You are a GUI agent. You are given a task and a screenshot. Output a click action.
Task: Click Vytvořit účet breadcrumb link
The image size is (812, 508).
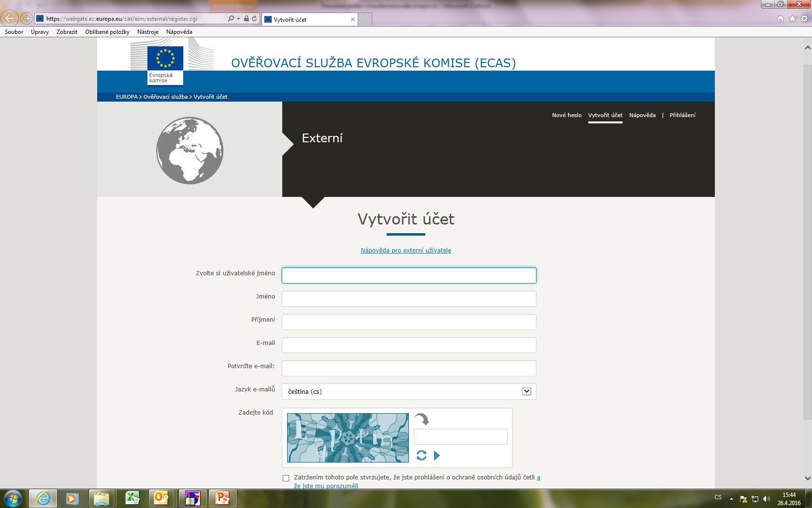[211, 97]
